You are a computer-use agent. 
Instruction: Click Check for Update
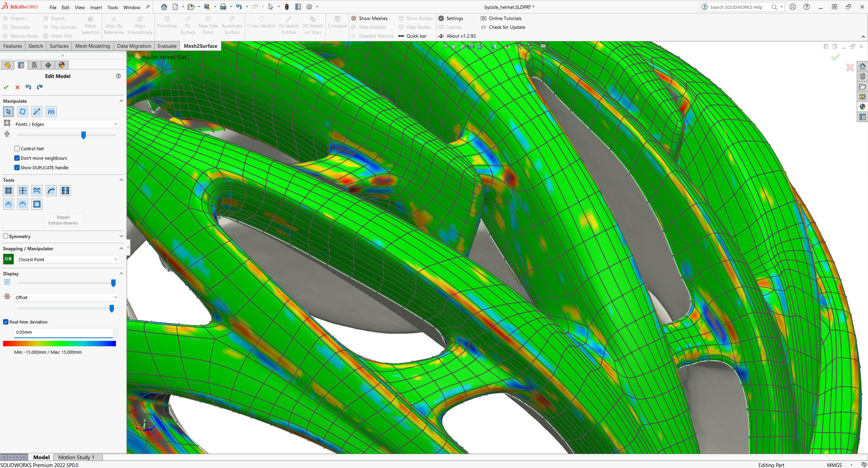tap(503, 27)
